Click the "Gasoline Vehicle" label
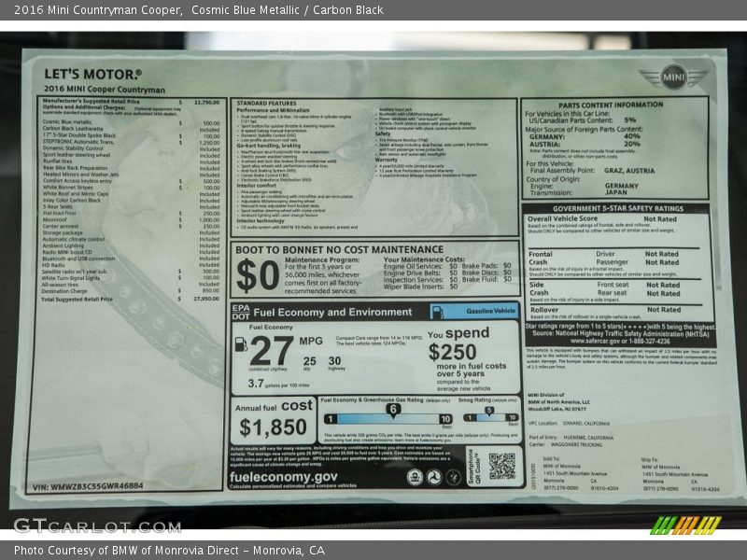Viewport: 747px width, 560px height. pos(491,311)
